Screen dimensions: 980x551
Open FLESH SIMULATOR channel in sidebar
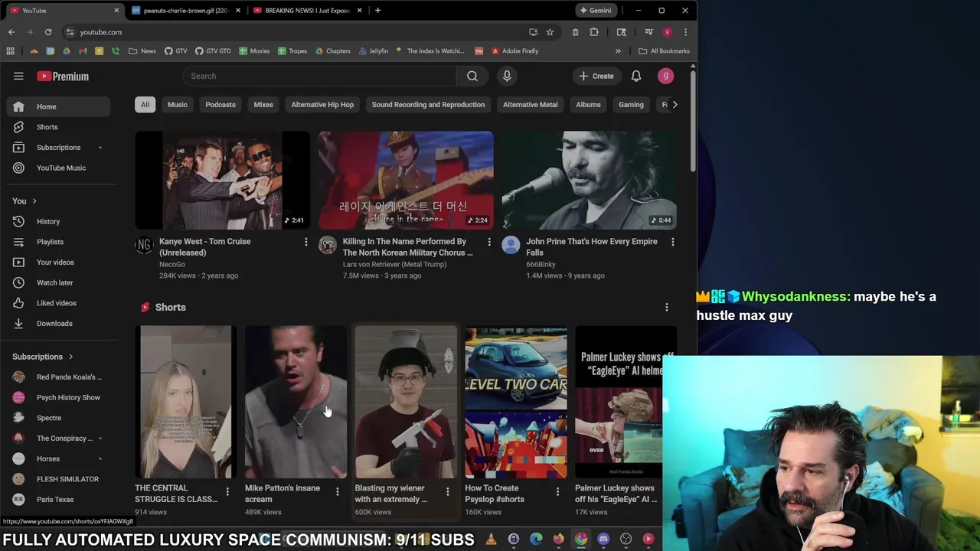point(58,479)
